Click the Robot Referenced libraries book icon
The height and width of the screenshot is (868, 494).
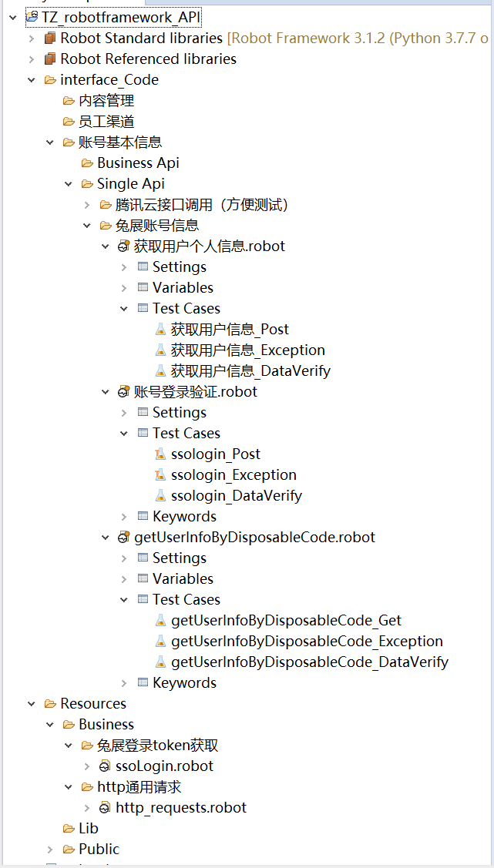click(50, 59)
